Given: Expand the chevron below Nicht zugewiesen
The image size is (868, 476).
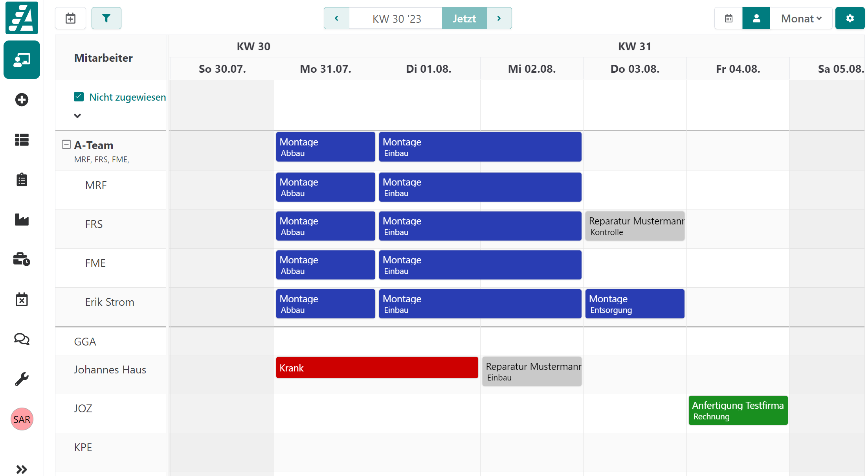Looking at the screenshot, I should pos(77,116).
